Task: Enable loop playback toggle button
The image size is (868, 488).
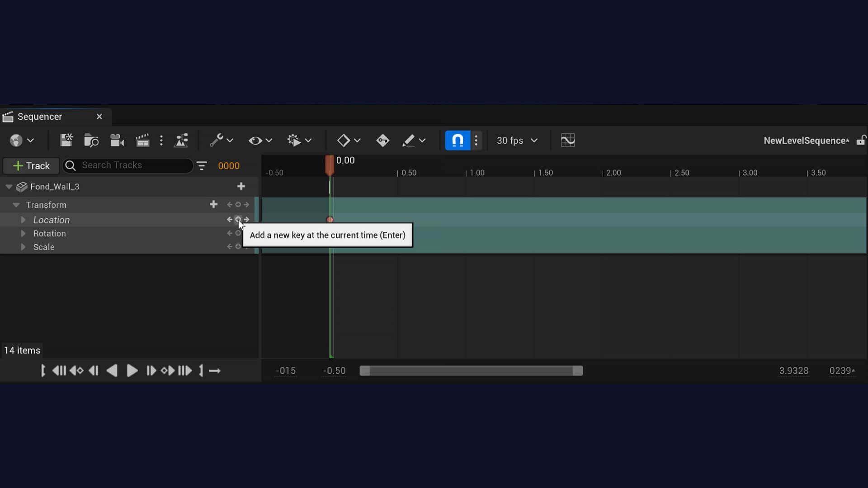Action: [x=215, y=371]
